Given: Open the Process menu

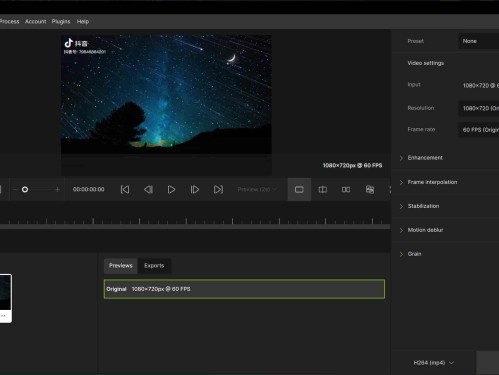Looking at the screenshot, I should coord(9,21).
